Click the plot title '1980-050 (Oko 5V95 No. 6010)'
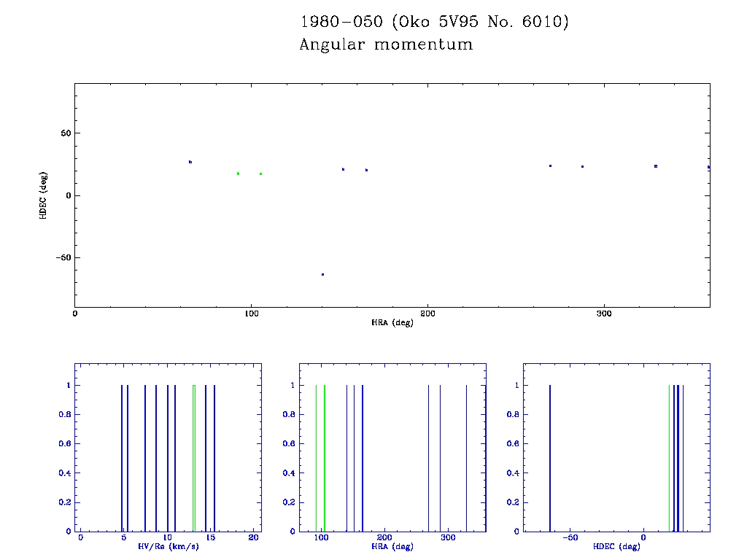 tap(434, 23)
